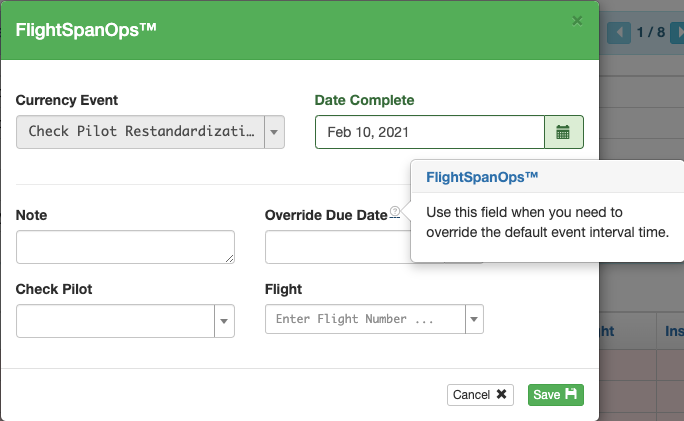The width and height of the screenshot is (684, 421).
Task: Expand the Currency Event dropdown arrow
Action: [274, 132]
